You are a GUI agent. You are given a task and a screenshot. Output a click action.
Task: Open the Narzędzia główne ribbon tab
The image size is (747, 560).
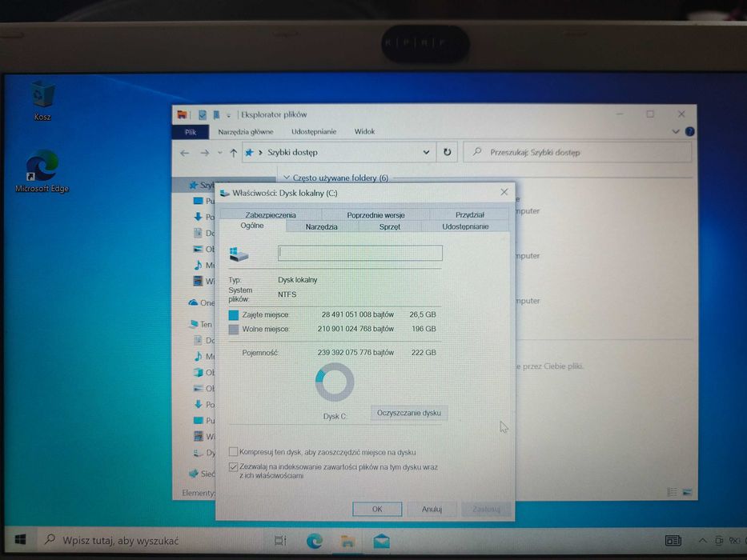pyautogui.click(x=246, y=132)
